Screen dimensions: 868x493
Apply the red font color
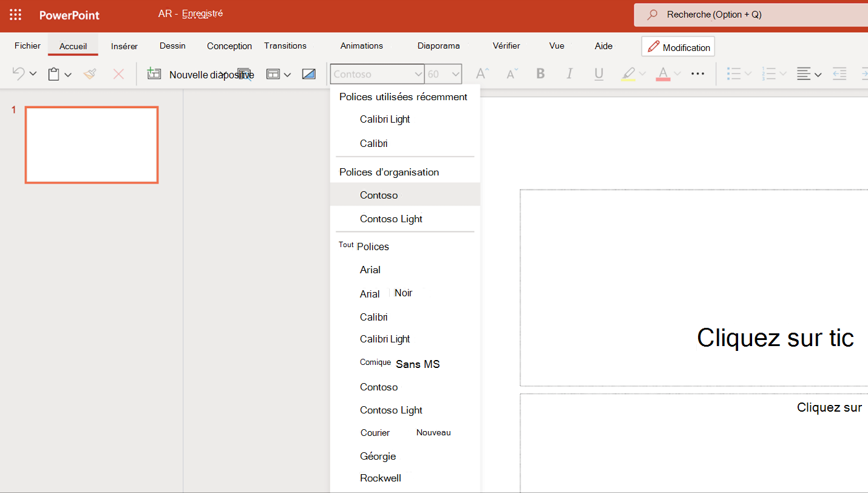(x=663, y=74)
